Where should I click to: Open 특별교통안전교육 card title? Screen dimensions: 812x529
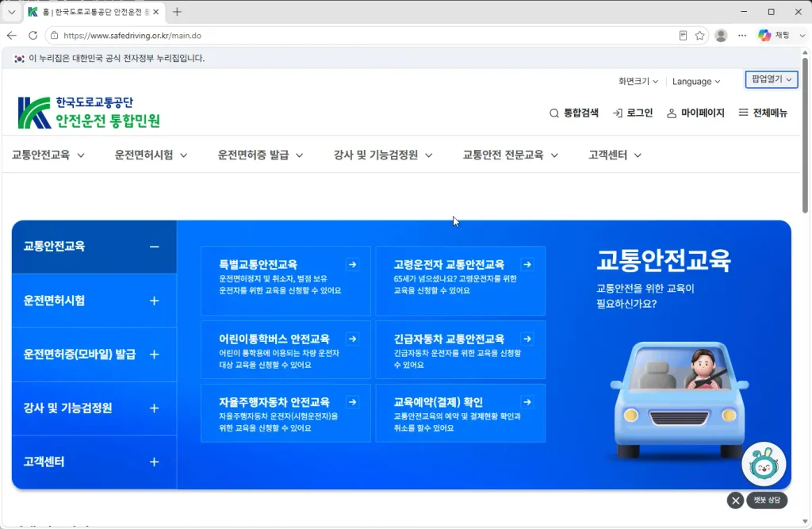[258, 265]
